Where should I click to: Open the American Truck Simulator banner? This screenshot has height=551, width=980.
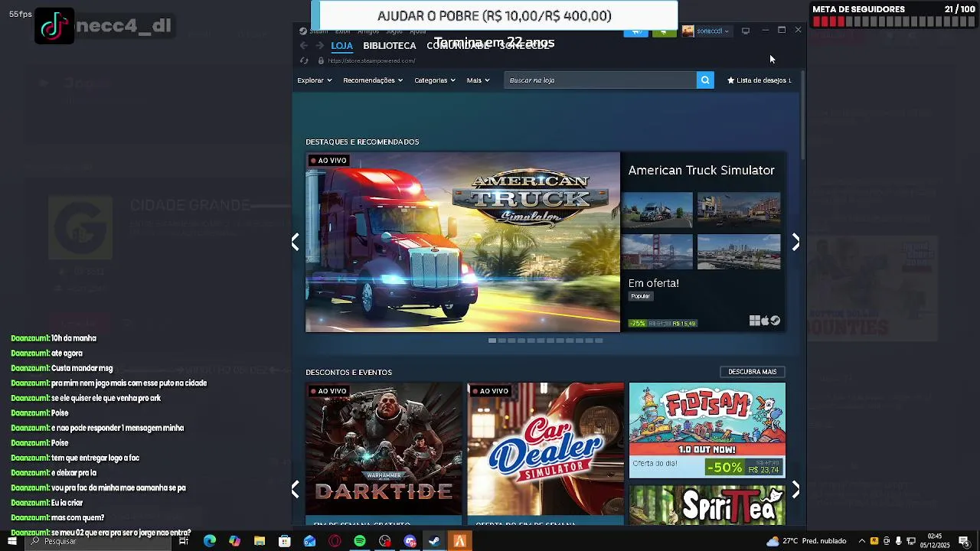tap(462, 242)
